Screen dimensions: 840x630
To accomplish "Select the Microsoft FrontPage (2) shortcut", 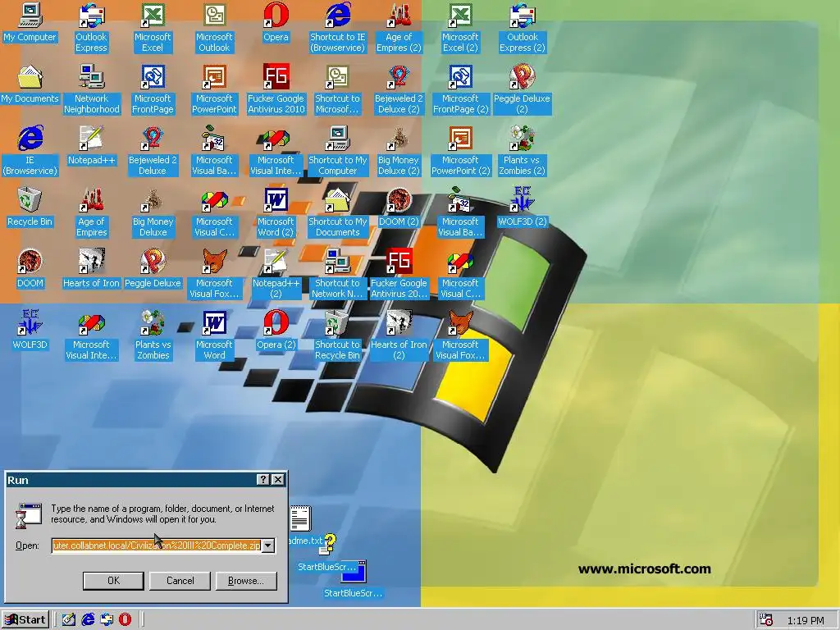I will (461, 89).
